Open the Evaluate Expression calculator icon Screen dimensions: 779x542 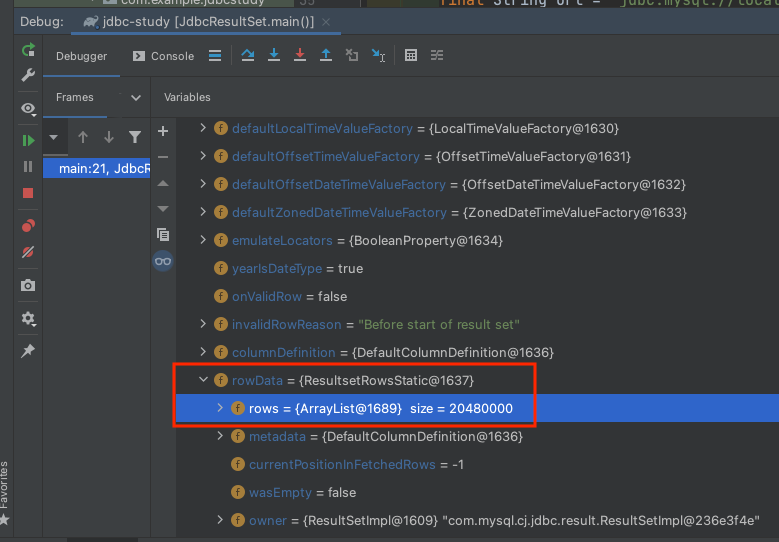click(411, 55)
